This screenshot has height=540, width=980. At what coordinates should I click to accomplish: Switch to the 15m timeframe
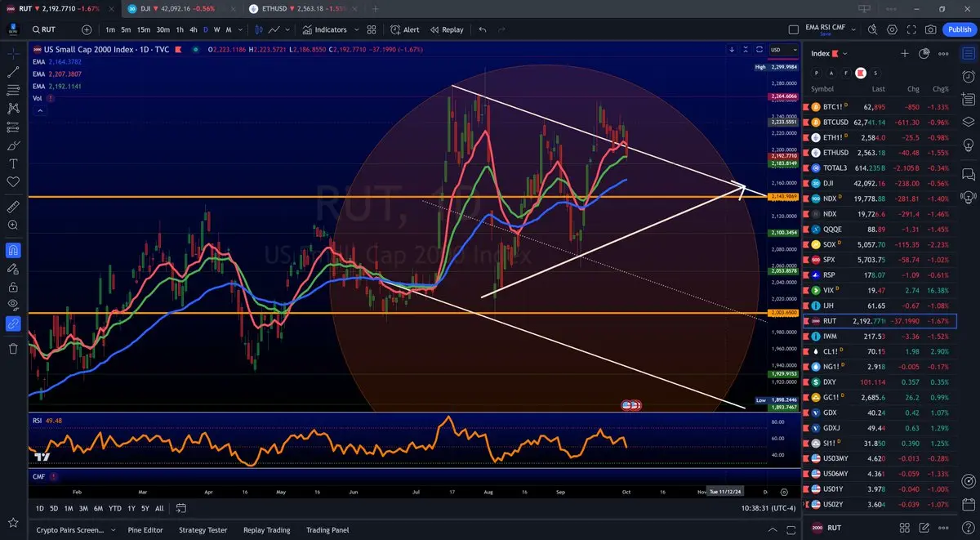pos(143,29)
